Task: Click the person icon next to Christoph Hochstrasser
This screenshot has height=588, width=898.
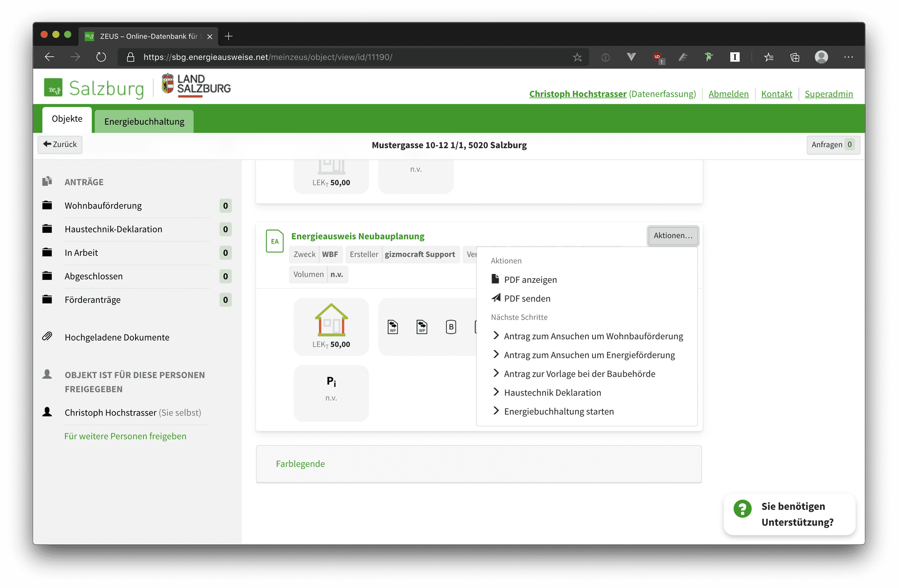Action: click(48, 411)
